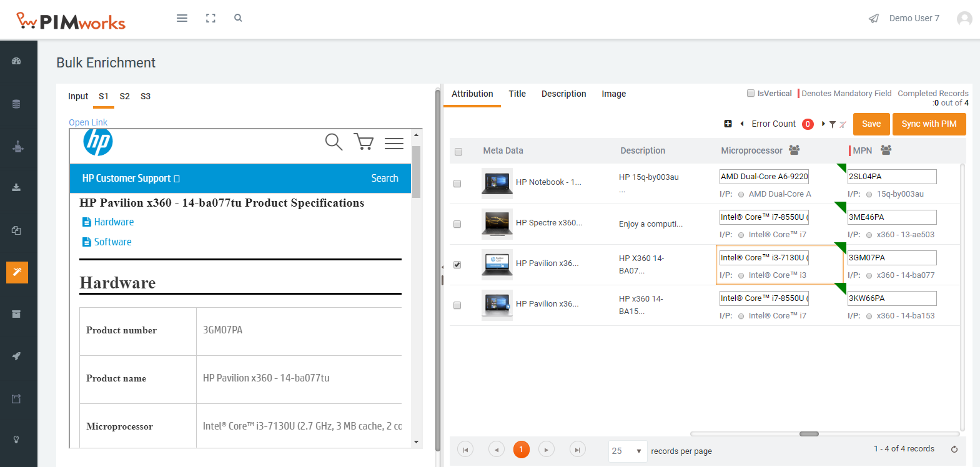This screenshot has width=980, height=467.
Task: Follow the Open Link hyperlink
Action: (88, 122)
